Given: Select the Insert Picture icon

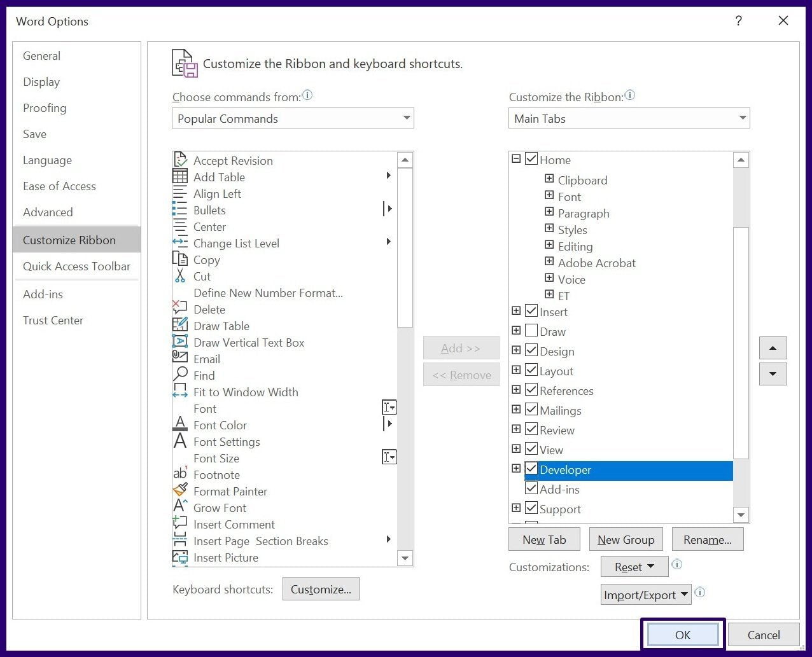Looking at the screenshot, I should pos(181,557).
